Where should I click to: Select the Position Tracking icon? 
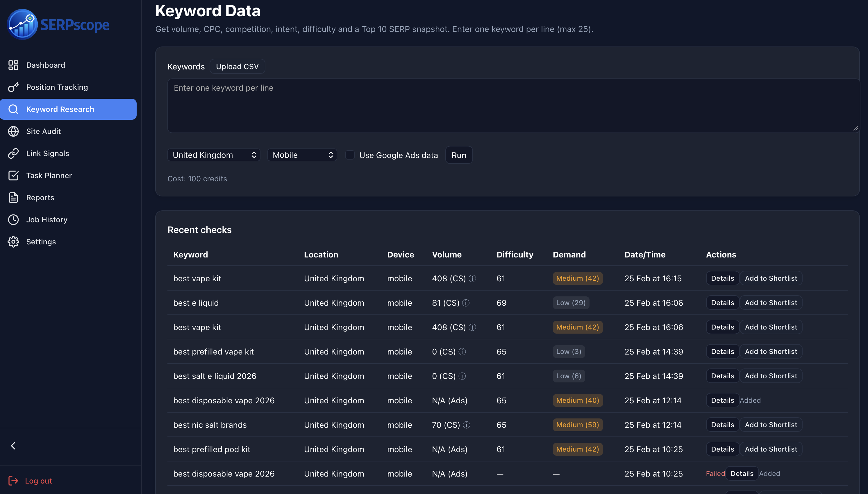(x=13, y=87)
